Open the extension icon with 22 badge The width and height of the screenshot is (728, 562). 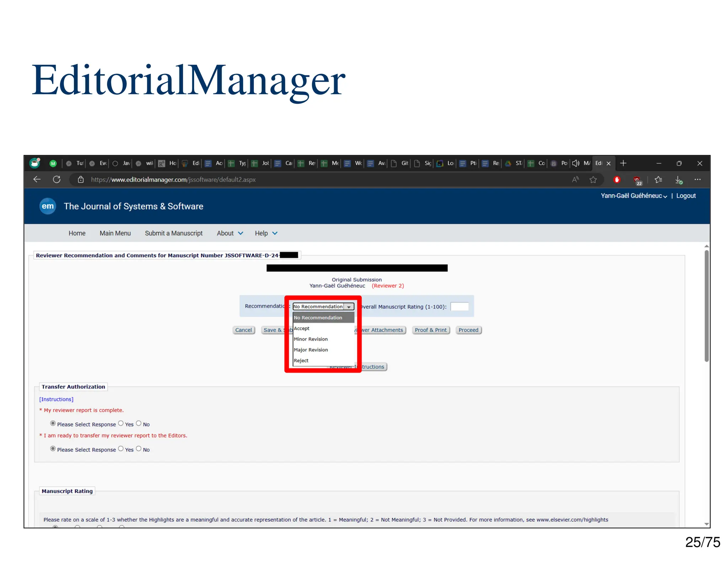(x=637, y=180)
